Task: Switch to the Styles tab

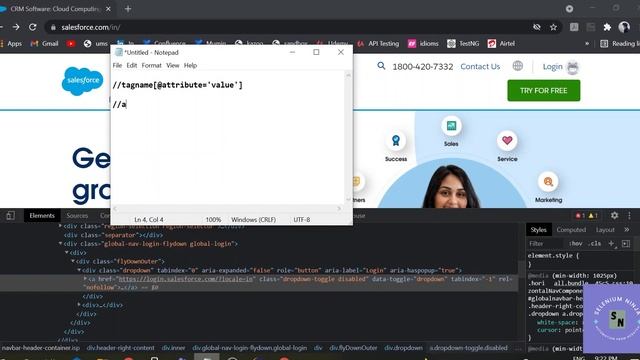Action: (x=538, y=230)
